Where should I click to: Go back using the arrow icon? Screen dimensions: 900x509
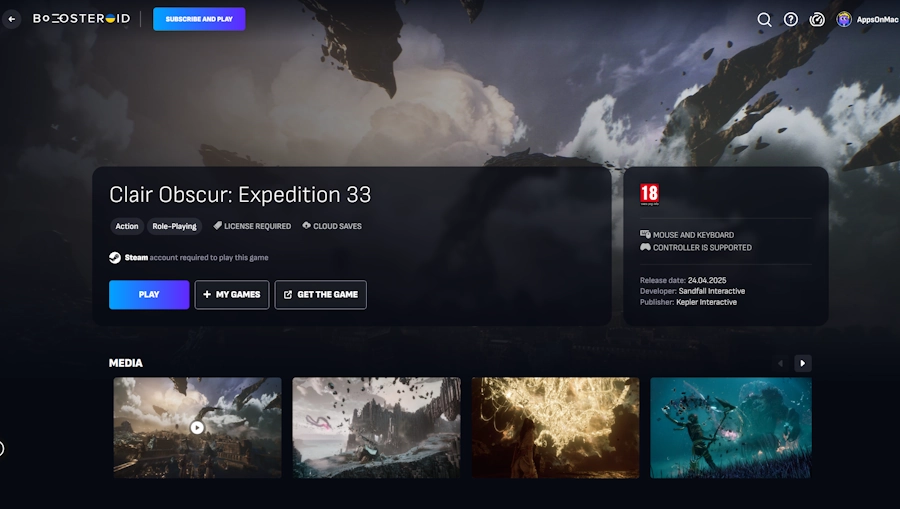click(x=11, y=19)
